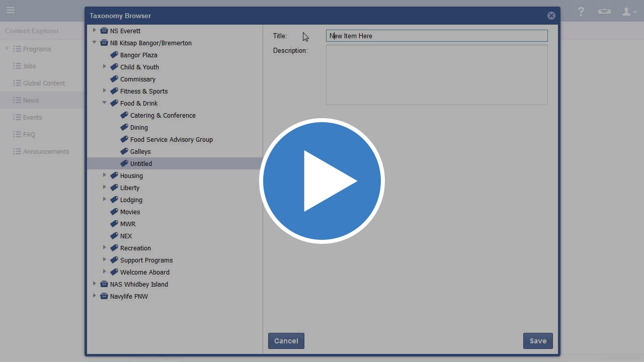Click the tag icon beside Galleys

point(124,151)
